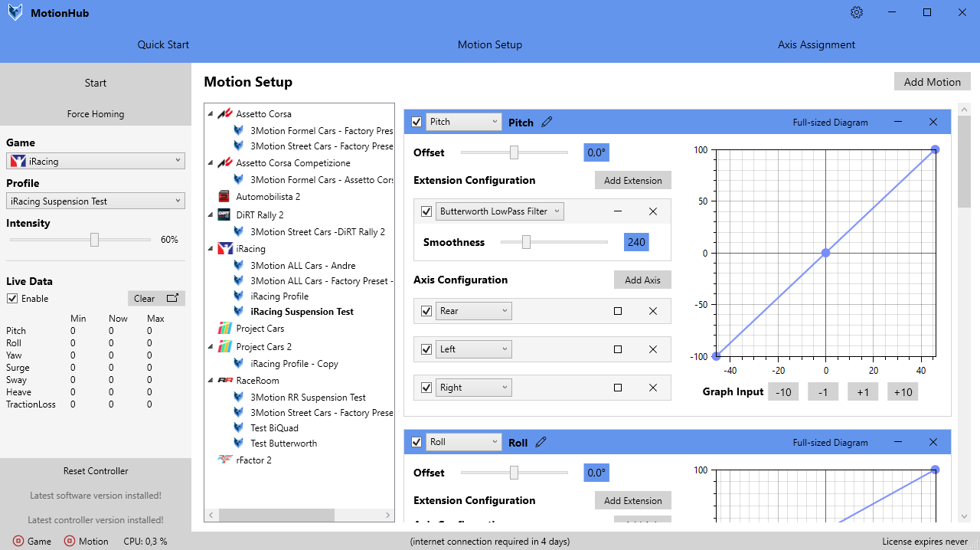The height and width of the screenshot is (550, 980).
Task: Open settings via the gear icon
Action: (x=857, y=12)
